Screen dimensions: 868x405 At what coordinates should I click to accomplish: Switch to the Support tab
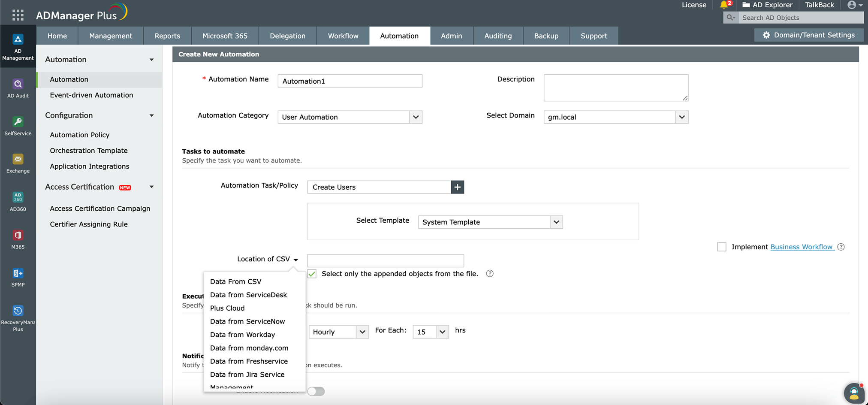tap(594, 36)
